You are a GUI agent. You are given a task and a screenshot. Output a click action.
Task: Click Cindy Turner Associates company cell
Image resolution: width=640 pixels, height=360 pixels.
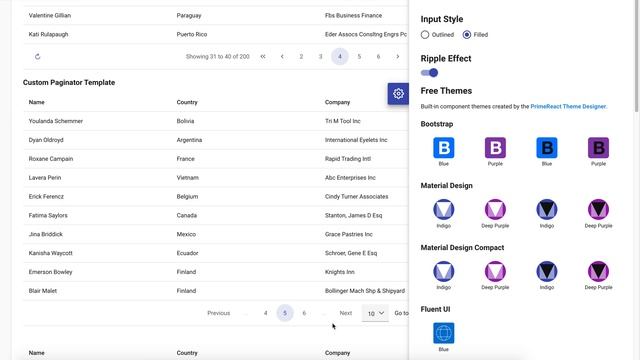pos(356,196)
